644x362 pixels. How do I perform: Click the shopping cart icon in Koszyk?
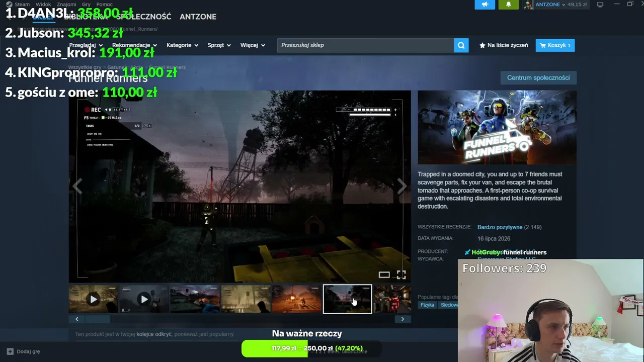(x=542, y=45)
